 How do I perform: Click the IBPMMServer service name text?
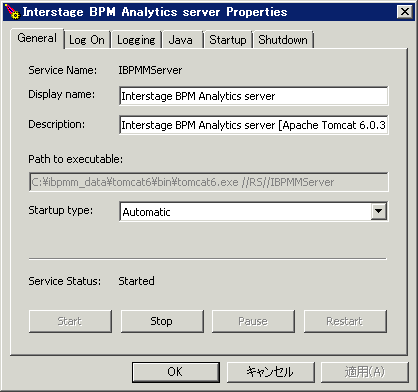click(x=150, y=70)
